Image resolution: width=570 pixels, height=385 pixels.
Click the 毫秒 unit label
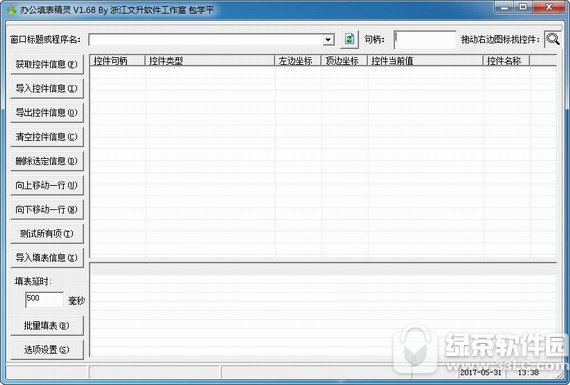tap(76, 301)
